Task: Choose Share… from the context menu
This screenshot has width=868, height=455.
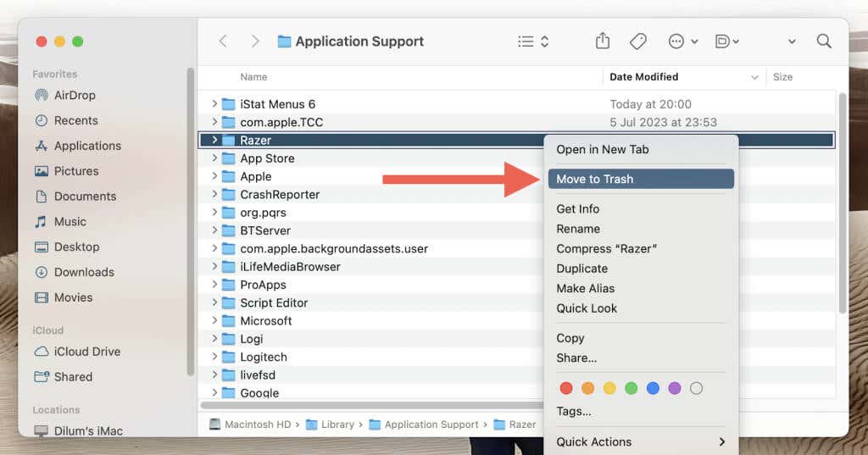Action: (641, 358)
